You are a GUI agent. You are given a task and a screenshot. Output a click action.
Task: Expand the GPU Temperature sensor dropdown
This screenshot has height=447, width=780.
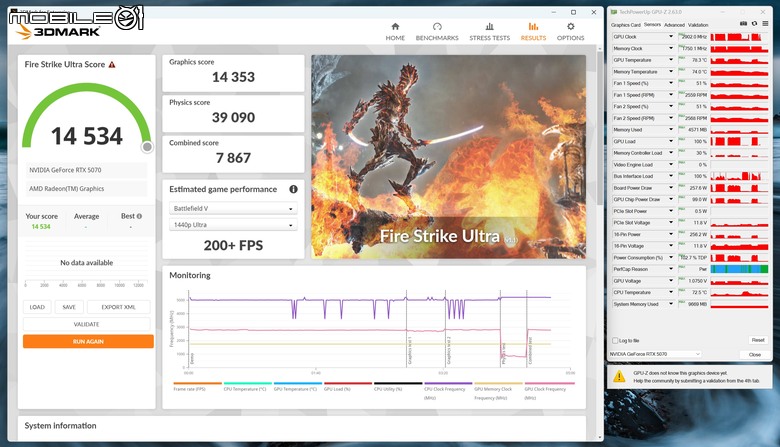point(671,60)
